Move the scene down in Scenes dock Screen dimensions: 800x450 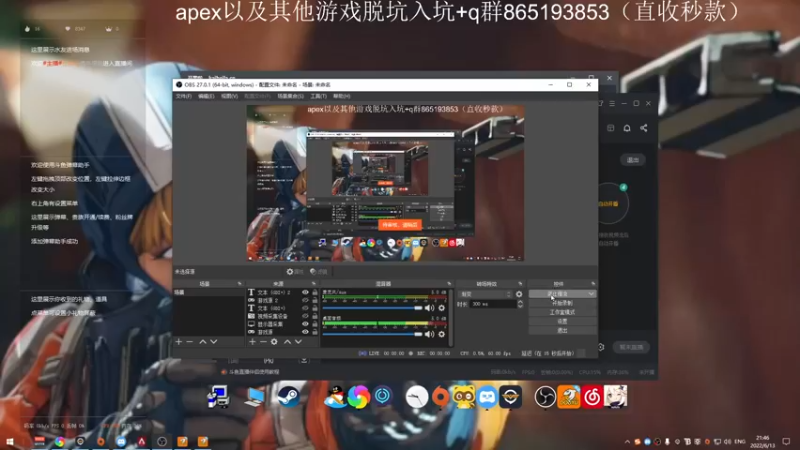(x=214, y=342)
